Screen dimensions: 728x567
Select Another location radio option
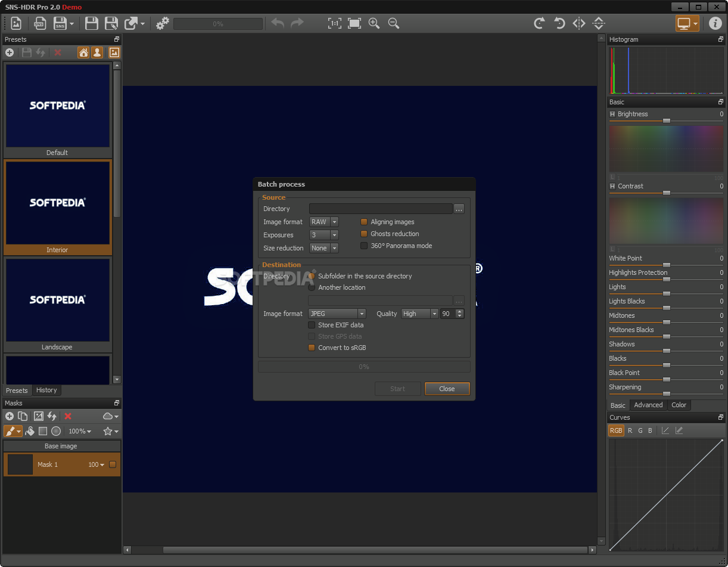click(x=312, y=287)
